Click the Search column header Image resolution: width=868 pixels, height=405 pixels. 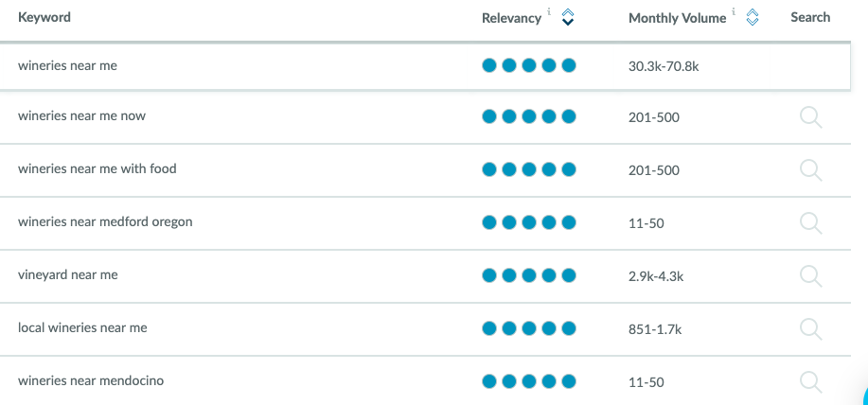810,17
